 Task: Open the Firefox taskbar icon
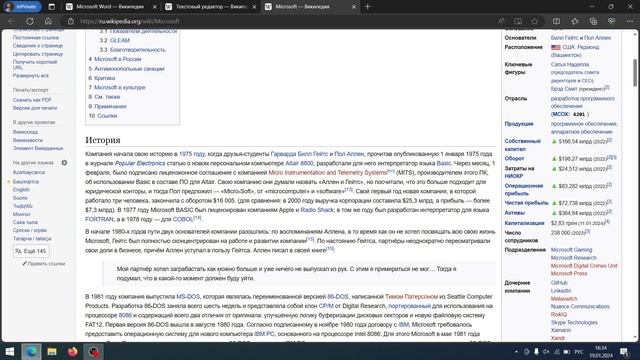click(x=73, y=351)
